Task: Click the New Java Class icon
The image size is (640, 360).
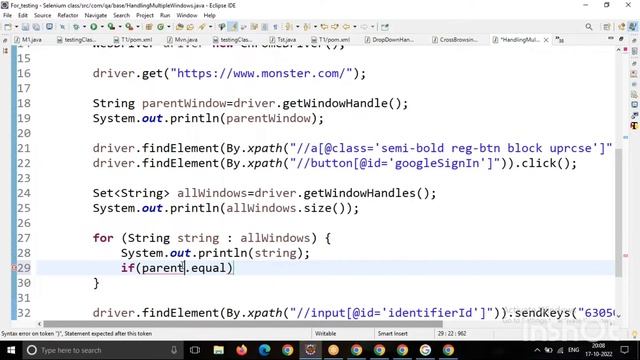Action: tap(160, 27)
